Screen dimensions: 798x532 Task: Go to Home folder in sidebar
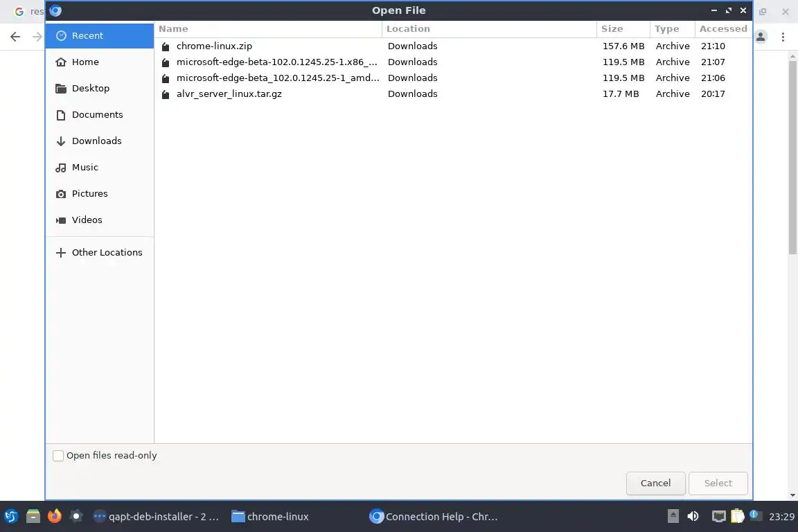pos(99,62)
